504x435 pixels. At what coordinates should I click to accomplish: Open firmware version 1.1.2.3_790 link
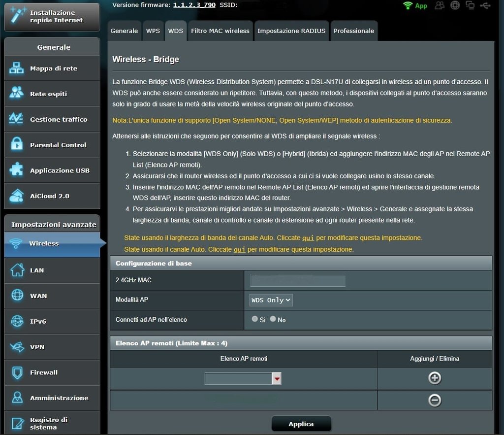coord(194,5)
